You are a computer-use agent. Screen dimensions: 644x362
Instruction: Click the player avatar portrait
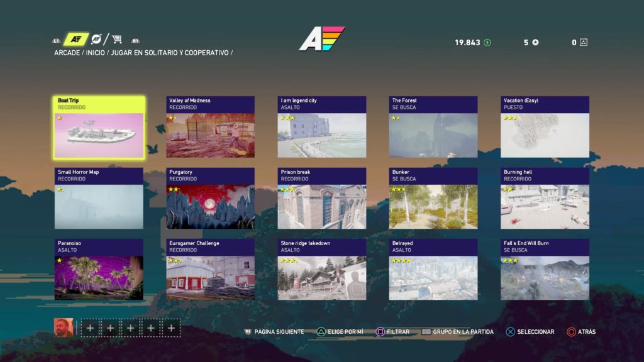point(64,327)
